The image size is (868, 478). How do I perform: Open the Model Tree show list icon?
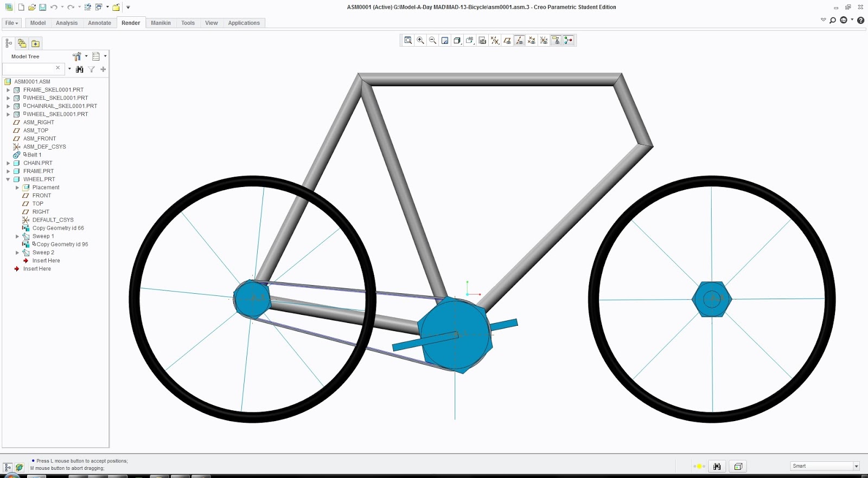[x=96, y=56]
